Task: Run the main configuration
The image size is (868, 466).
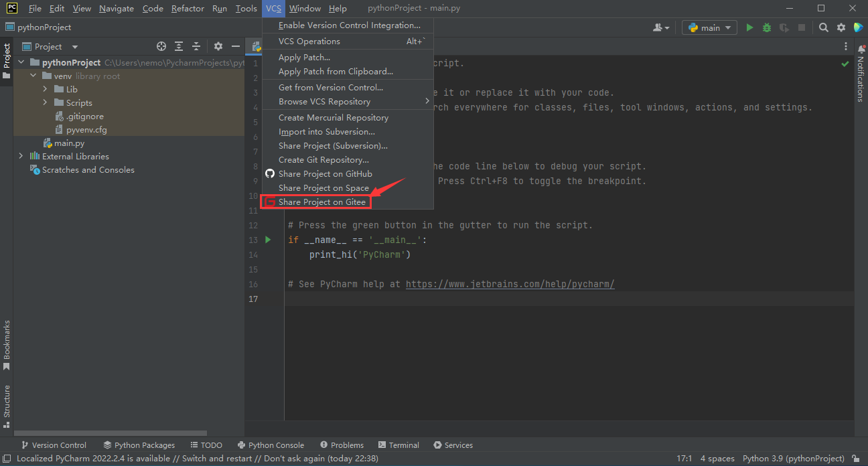Action: click(749, 27)
